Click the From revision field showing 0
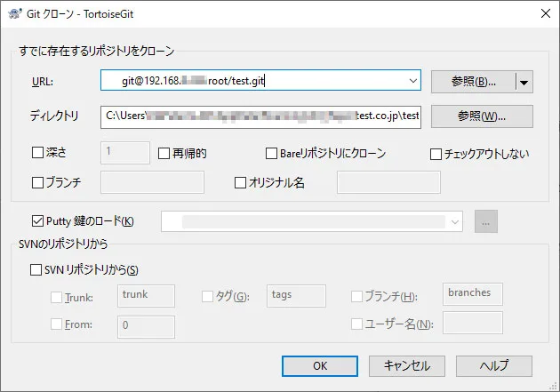The height and width of the screenshot is (392, 560). pyautogui.click(x=146, y=327)
